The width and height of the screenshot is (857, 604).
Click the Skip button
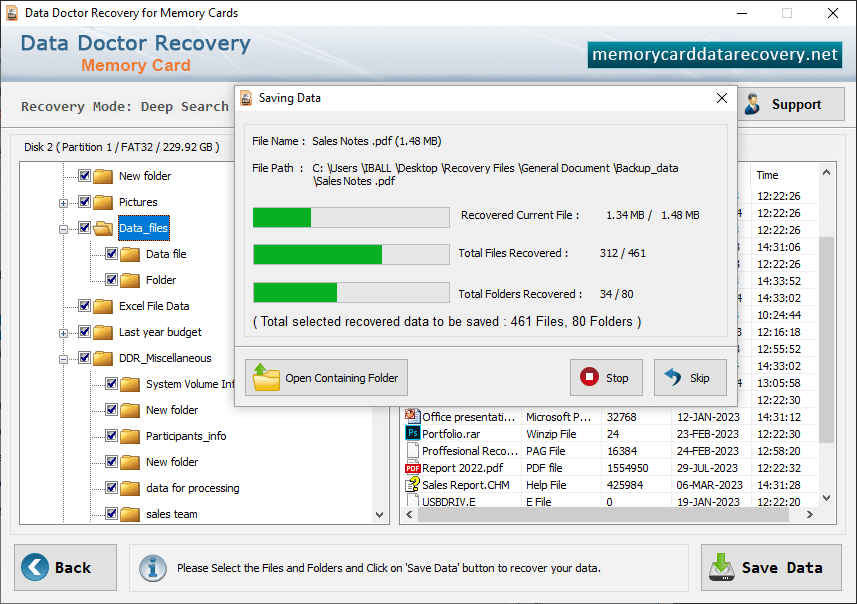690,377
